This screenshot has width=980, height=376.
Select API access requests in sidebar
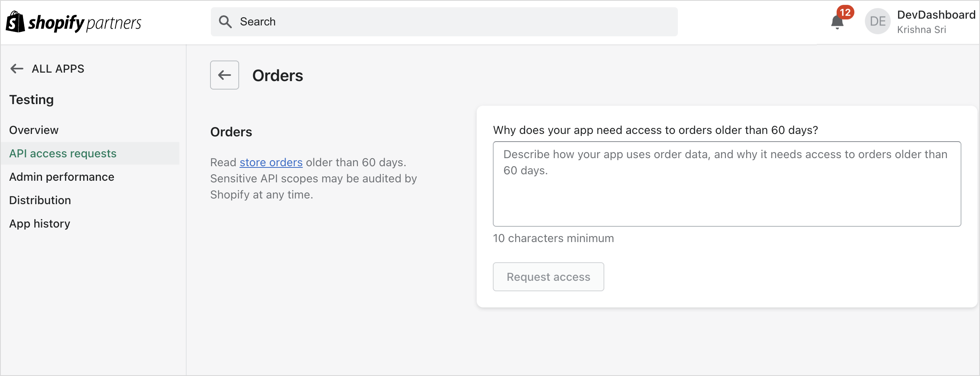tap(63, 153)
